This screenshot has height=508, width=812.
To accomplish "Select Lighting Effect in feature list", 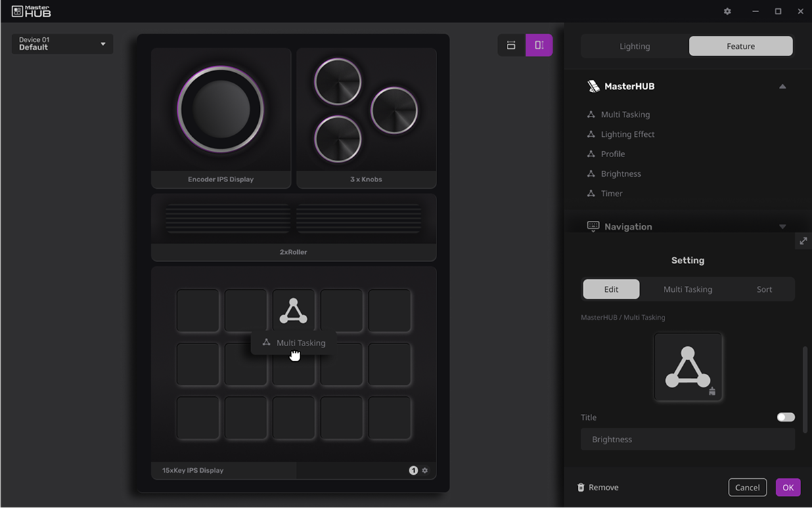I will click(x=628, y=134).
